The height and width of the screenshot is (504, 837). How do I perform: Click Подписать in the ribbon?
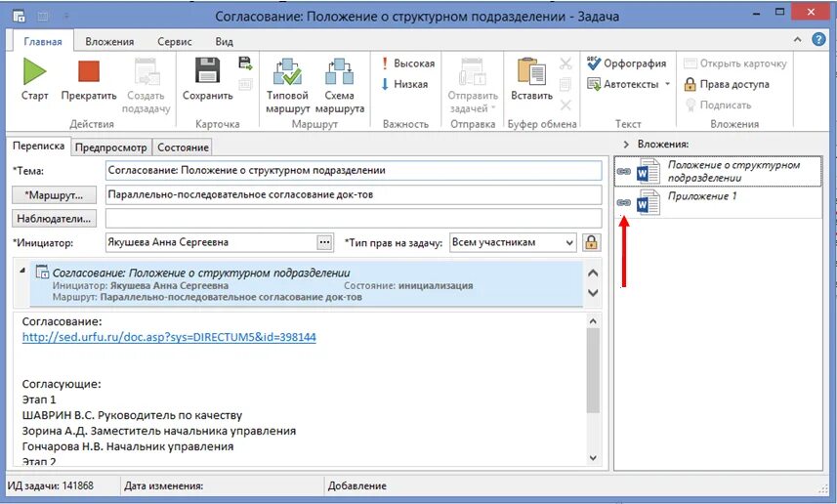[x=718, y=105]
